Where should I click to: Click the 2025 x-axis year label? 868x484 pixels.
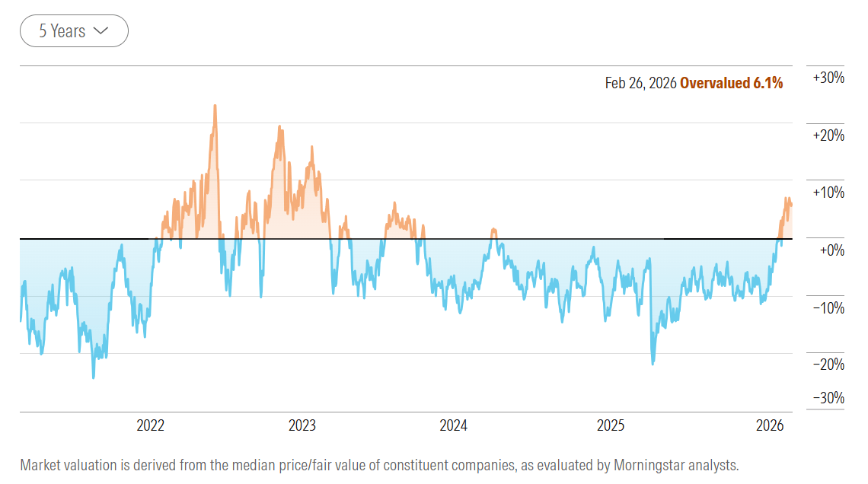tap(611, 425)
